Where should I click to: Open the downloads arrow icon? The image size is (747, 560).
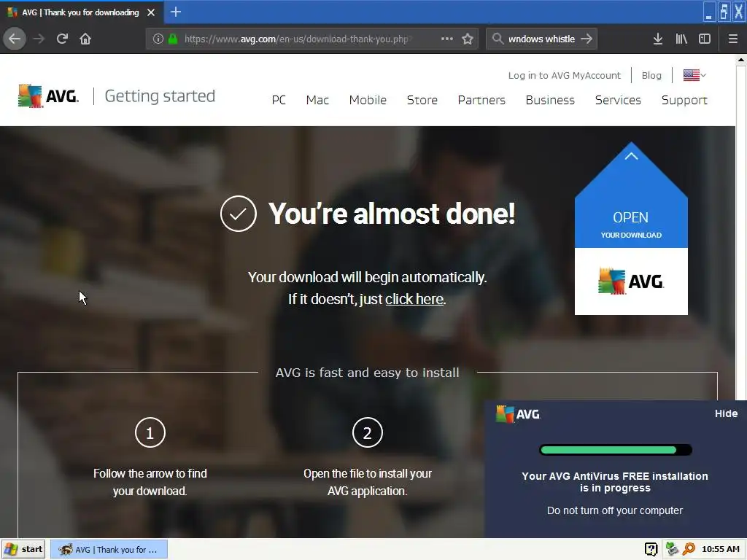coord(658,39)
